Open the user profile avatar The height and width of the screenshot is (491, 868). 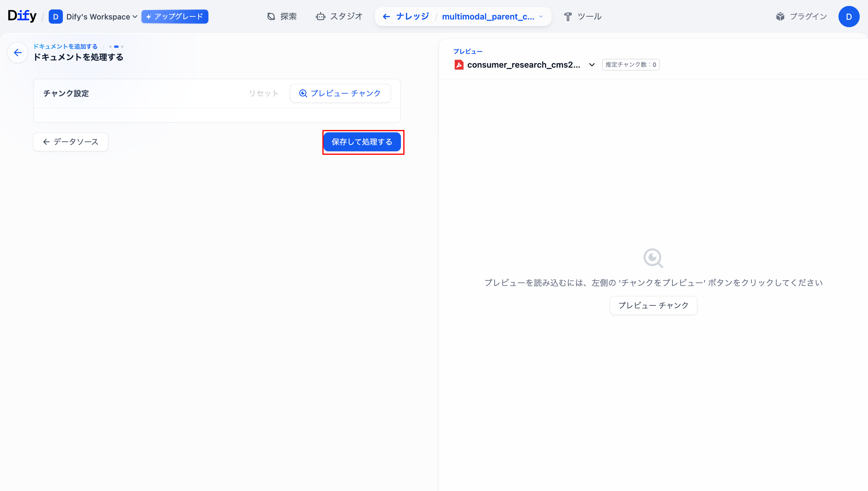(849, 17)
